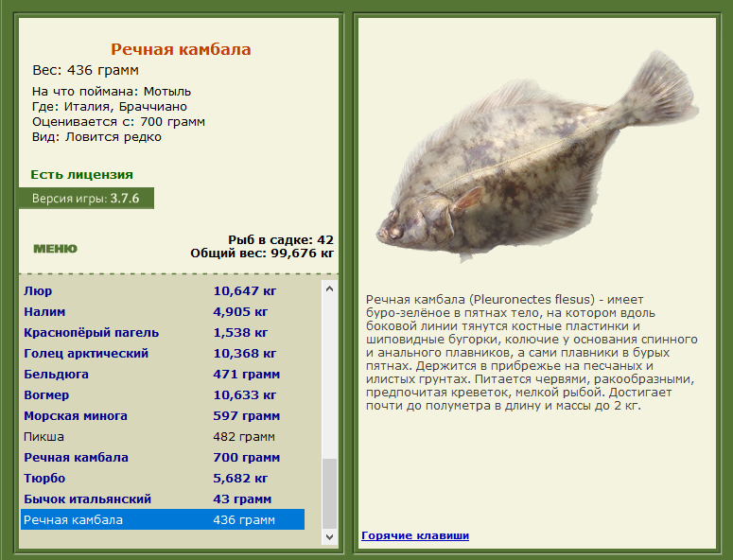733x560 pixels.
Task: Click the weight value 10,647 кг
Action: point(244,290)
